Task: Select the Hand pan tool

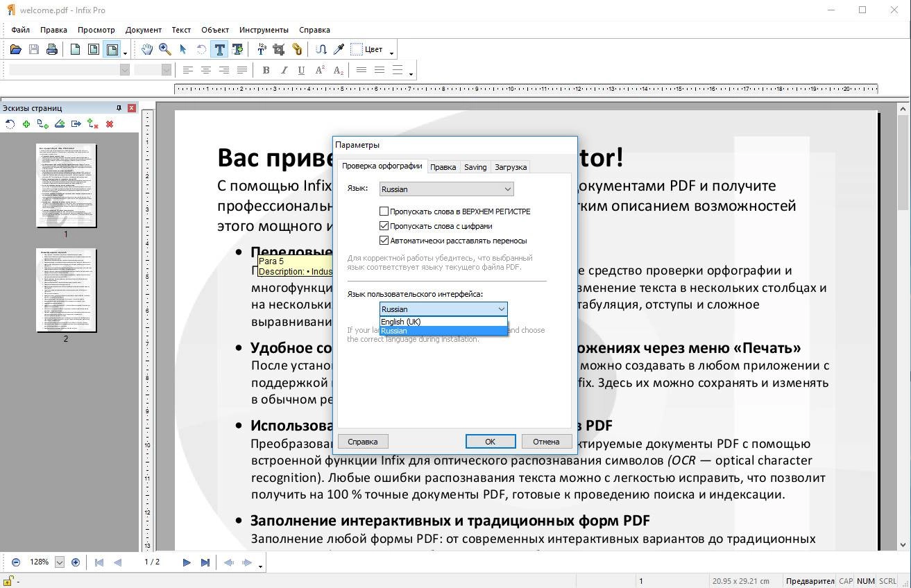Action: click(147, 49)
